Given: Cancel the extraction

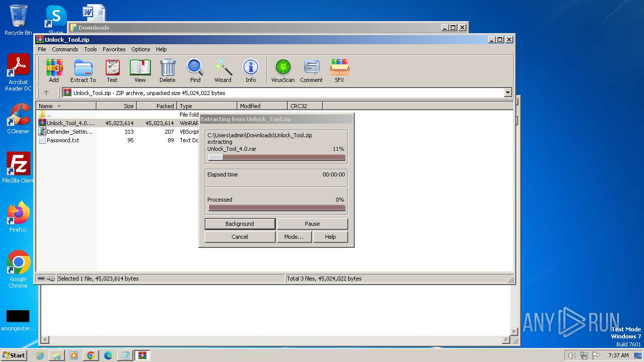Looking at the screenshot, I should click(x=240, y=237).
